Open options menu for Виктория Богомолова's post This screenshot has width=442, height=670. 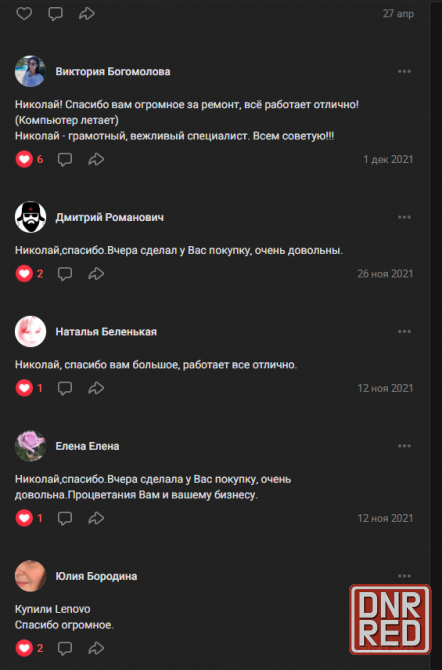[404, 71]
